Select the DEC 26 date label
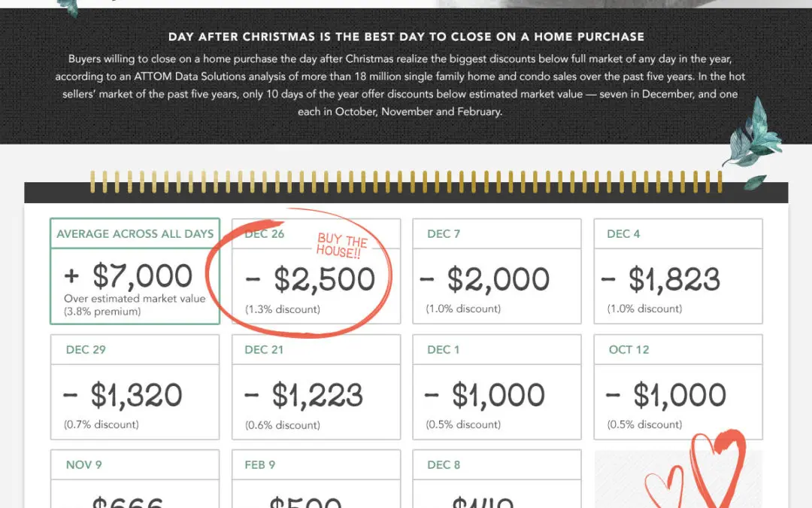812x508 pixels. (265, 234)
